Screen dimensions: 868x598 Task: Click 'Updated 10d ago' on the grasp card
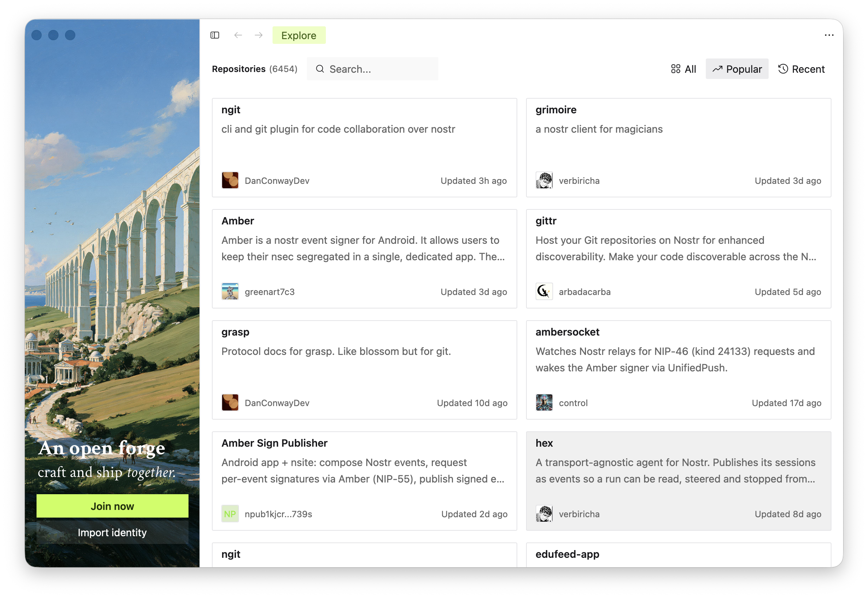472,403
